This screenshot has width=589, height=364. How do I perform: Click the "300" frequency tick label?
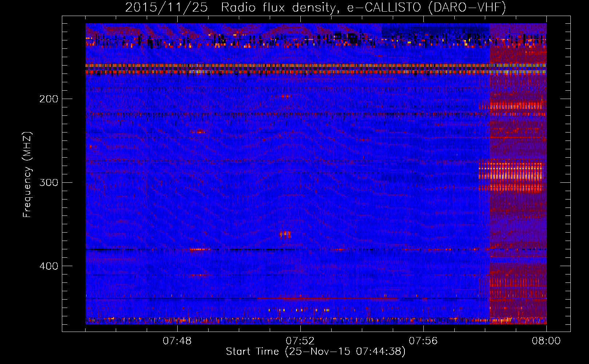coord(48,182)
